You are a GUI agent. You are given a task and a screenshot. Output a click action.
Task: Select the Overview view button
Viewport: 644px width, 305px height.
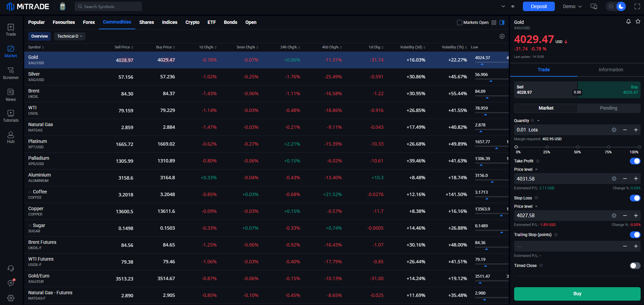pyautogui.click(x=39, y=36)
